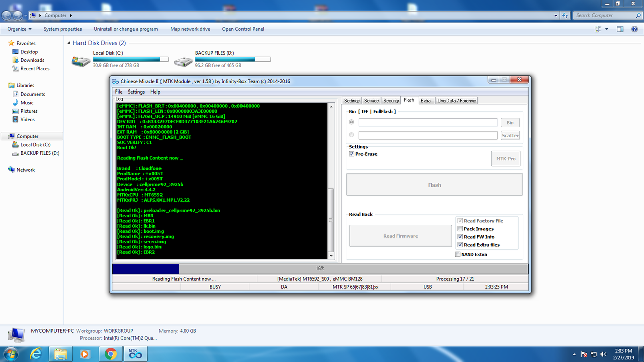Open Explorer help question mark icon
Image resolution: width=644 pixels, height=362 pixels.
pos(635,29)
